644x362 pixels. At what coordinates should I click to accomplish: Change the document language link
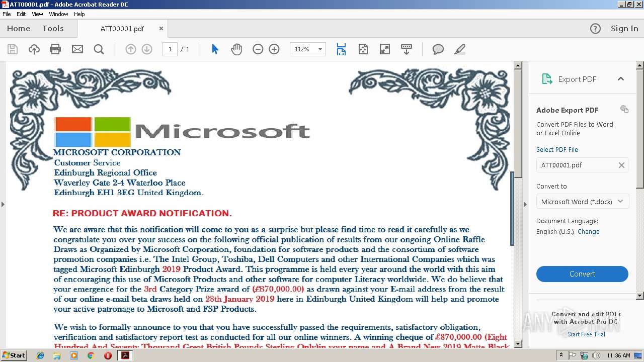pyautogui.click(x=589, y=232)
